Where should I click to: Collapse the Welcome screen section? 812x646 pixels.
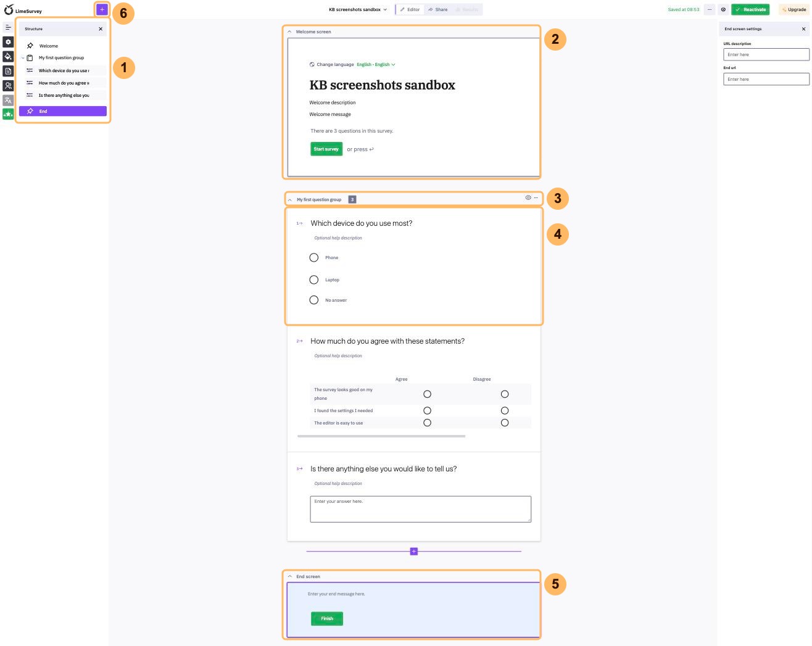click(289, 31)
